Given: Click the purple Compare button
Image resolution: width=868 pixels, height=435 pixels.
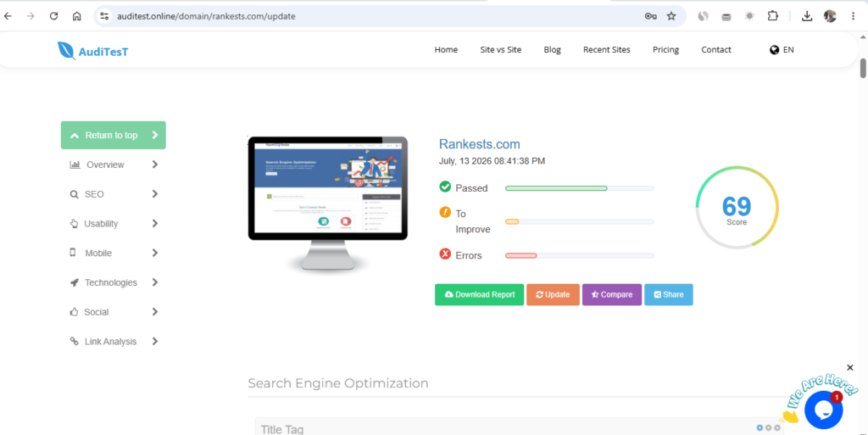Looking at the screenshot, I should [612, 294].
